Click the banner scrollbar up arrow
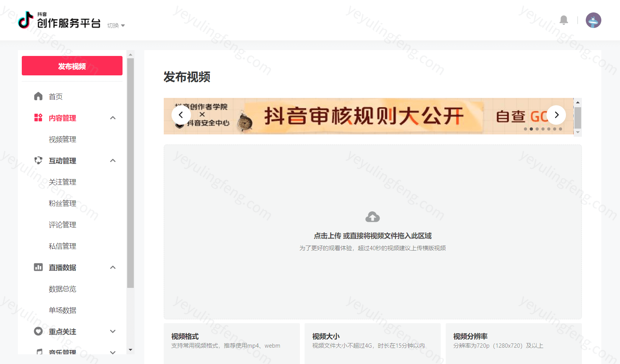This screenshot has height=364, width=620. tap(578, 102)
